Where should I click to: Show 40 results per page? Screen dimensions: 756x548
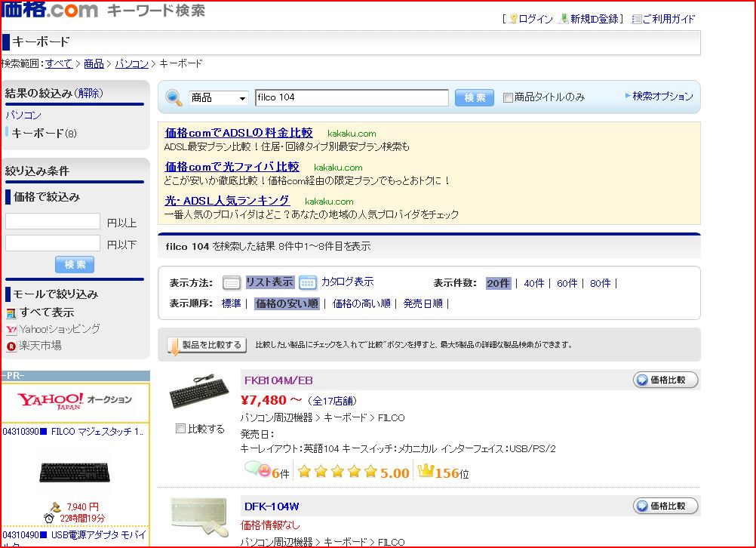click(x=533, y=283)
